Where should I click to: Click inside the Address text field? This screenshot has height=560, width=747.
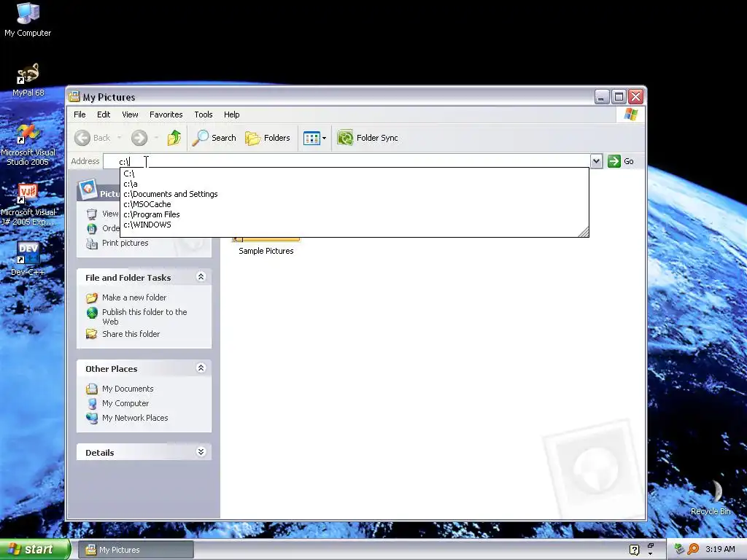[347, 161]
